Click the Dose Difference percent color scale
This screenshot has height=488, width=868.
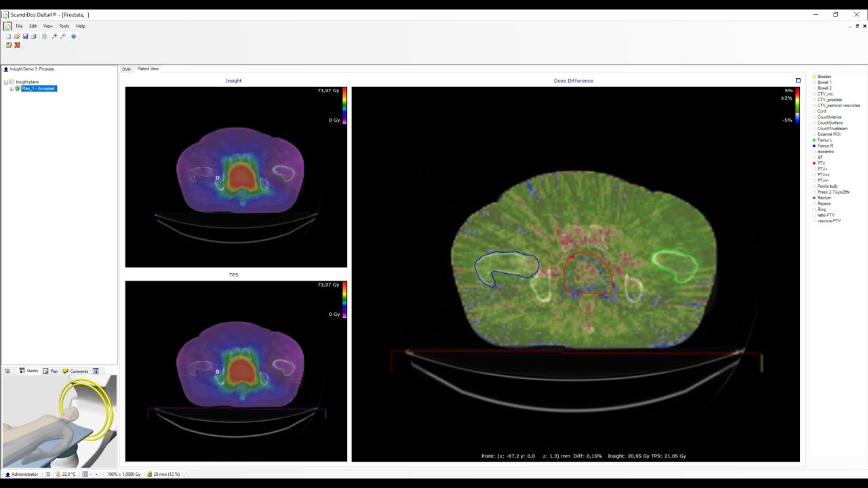797,106
